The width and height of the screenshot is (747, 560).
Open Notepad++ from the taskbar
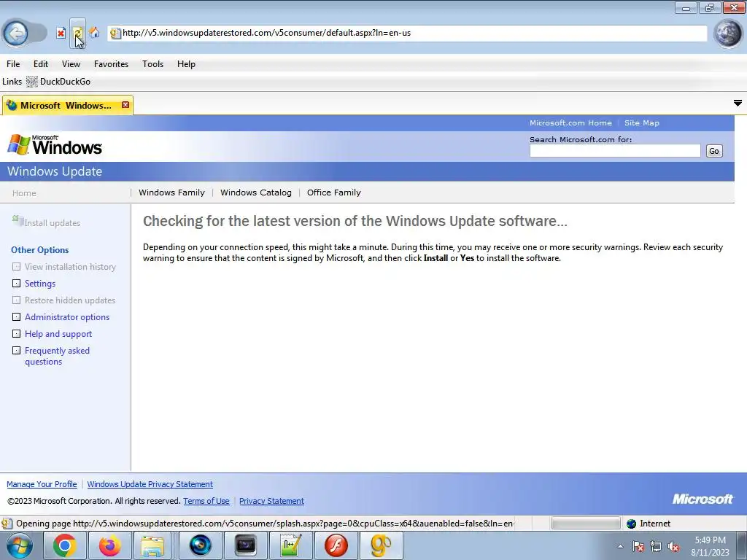(290, 545)
